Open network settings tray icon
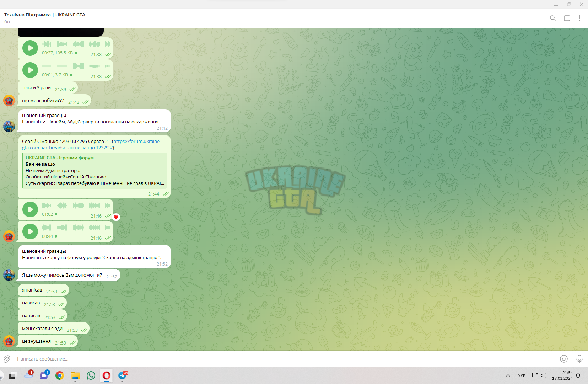588x384 pixels. point(535,375)
